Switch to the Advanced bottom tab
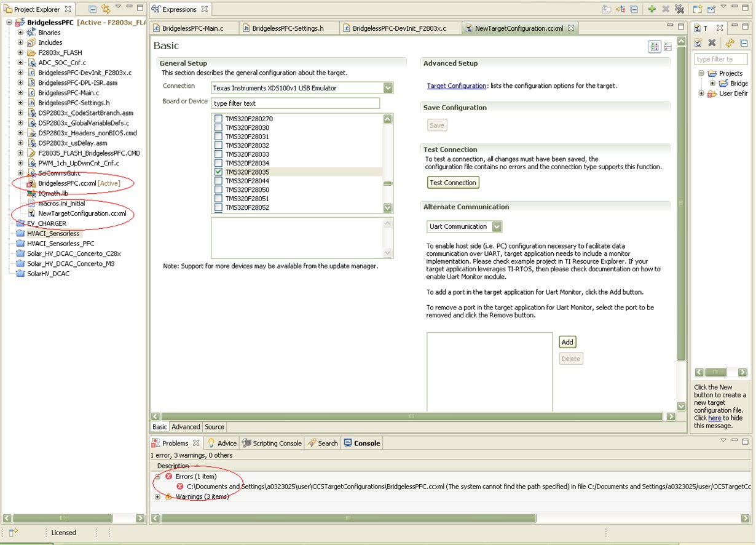 pos(186,427)
